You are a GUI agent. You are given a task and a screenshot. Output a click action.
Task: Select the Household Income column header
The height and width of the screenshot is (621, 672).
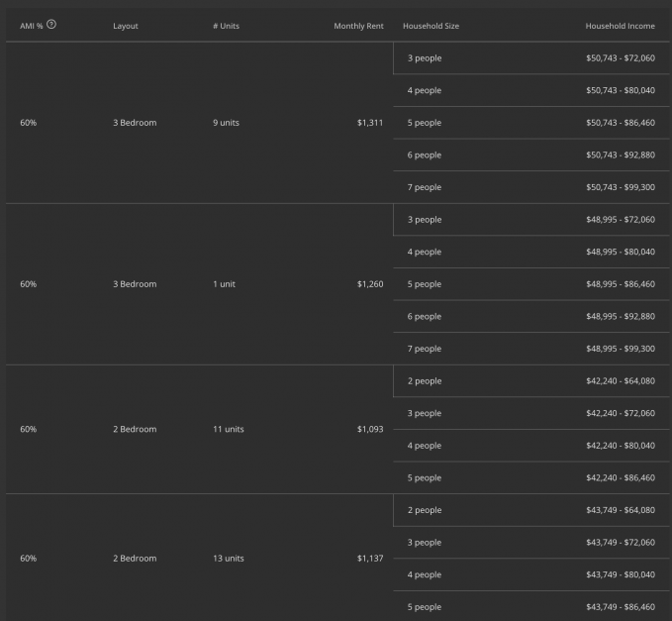pos(620,26)
